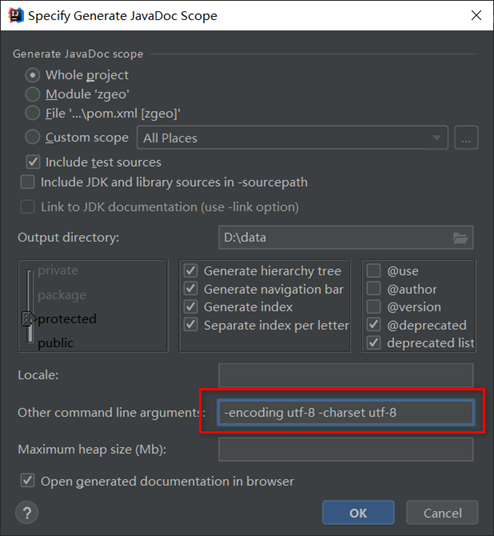Choose the File pom.xml scope radio
The height and width of the screenshot is (536, 494).
(x=32, y=113)
